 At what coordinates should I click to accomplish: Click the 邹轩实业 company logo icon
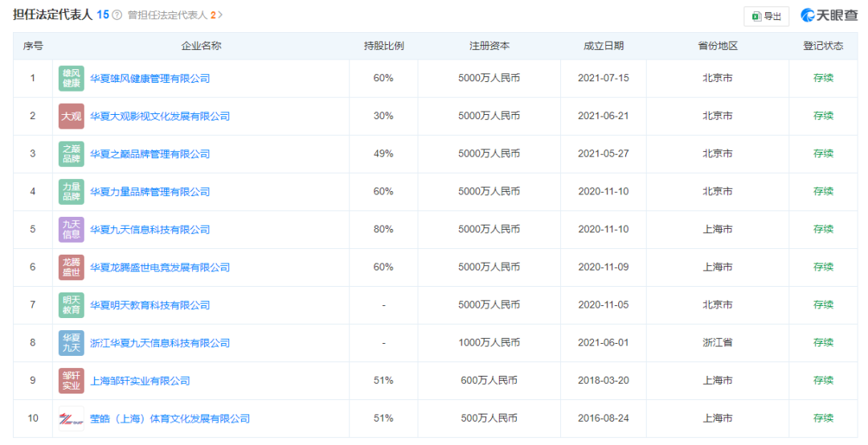point(72,381)
